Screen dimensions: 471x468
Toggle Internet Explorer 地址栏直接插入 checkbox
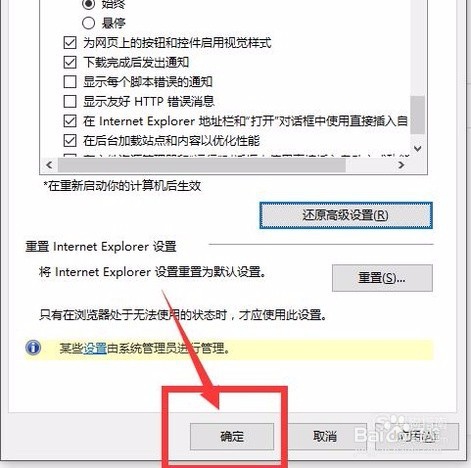point(70,121)
